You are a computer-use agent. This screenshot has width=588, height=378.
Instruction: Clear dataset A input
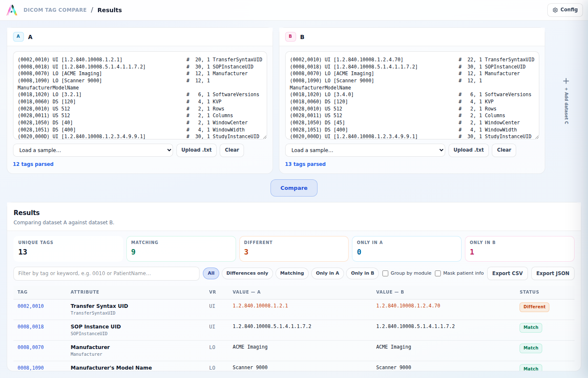[x=232, y=150]
